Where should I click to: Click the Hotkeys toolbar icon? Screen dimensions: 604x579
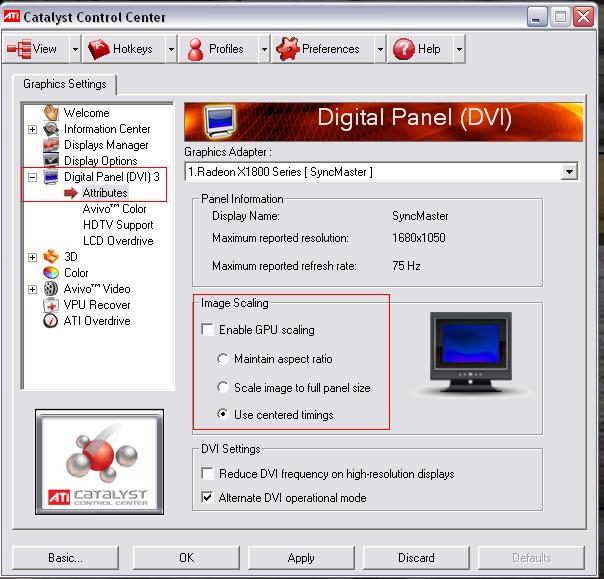[x=99, y=49]
